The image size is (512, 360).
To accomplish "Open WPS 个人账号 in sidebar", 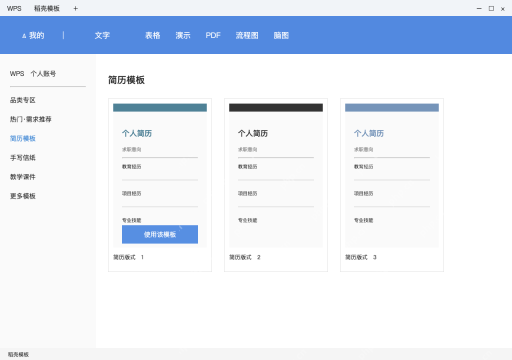I will 33,74.
